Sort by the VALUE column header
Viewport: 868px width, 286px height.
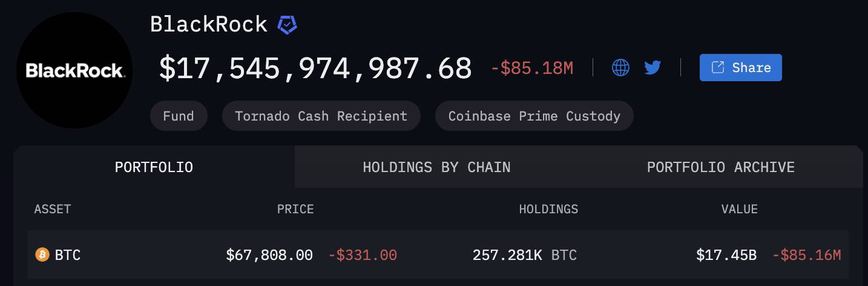click(739, 209)
